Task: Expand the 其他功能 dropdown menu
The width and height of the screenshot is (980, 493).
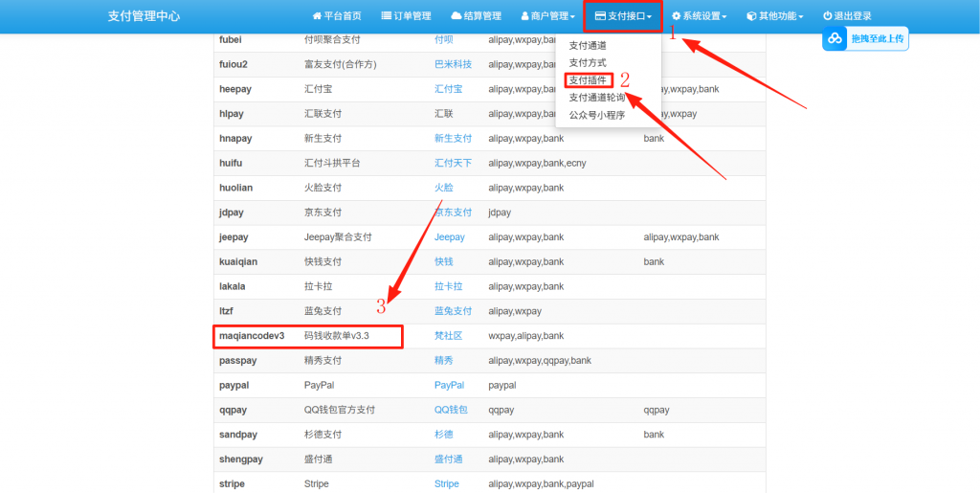Action: [x=774, y=16]
